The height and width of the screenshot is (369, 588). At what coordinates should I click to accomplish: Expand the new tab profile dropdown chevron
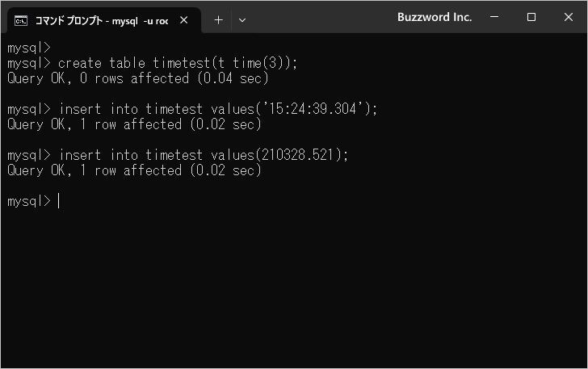[x=242, y=20]
